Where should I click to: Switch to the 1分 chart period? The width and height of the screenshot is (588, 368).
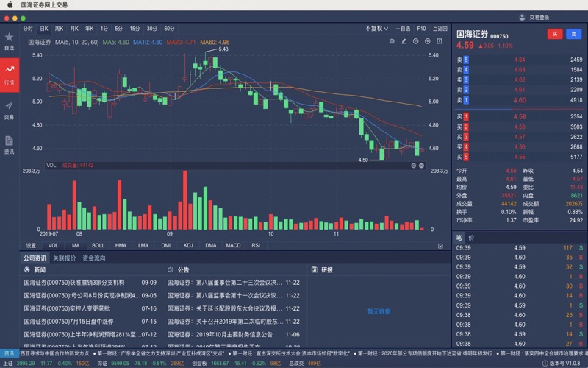pyautogui.click(x=104, y=29)
